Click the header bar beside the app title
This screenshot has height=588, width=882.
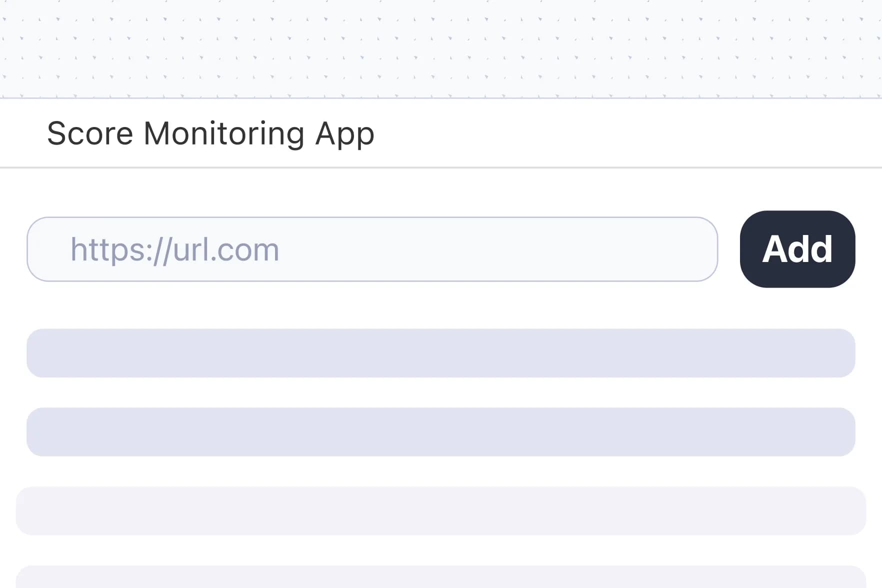point(625,133)
